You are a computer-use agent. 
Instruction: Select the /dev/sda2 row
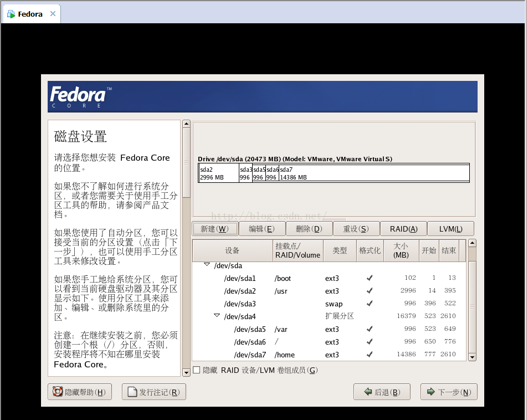click(x=329, y=291)
